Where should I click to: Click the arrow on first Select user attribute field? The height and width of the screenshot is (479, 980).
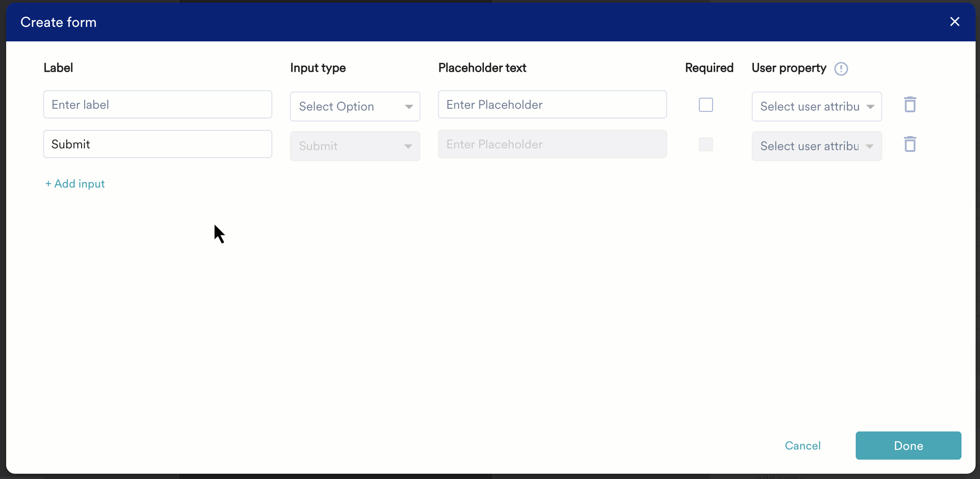point(871,107)
